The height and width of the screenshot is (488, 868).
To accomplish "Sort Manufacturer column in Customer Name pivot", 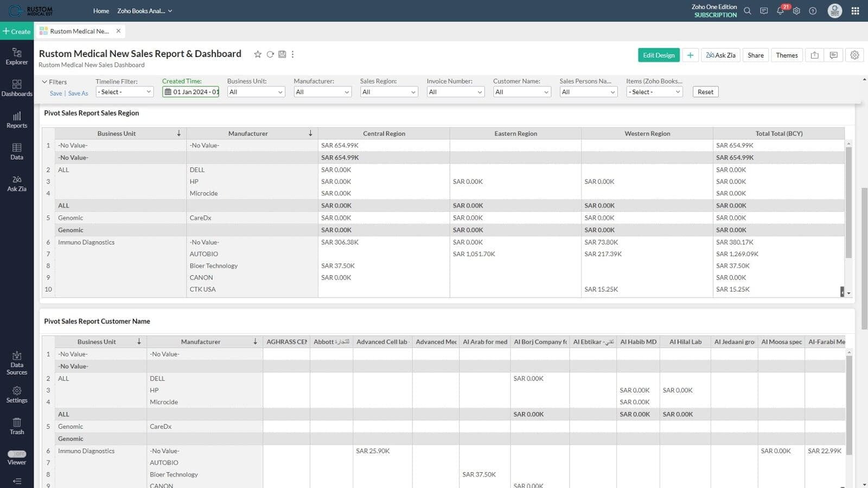I will pyautogui.click(x=255, y=341).
